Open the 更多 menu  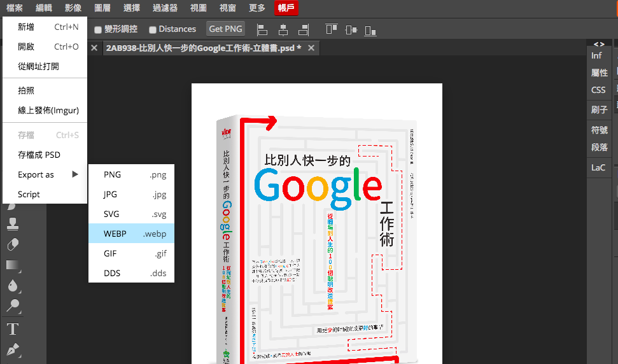click(x=257, y=8)
